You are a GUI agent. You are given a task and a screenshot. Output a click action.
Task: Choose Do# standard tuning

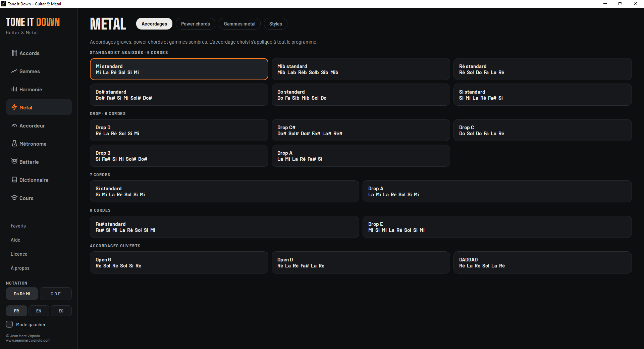[x=179, y=95]
